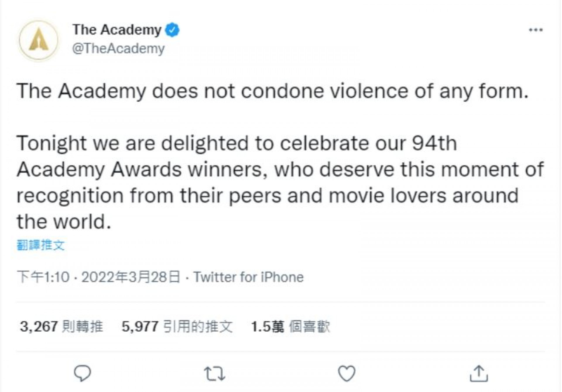Like the tweet with heart icon

pyautogui.click(x=347, y=374)
